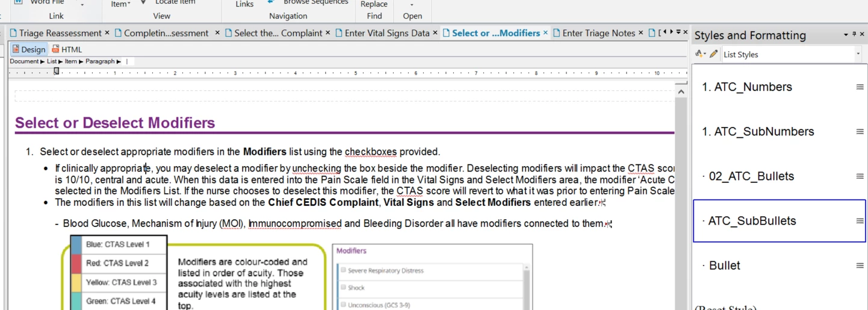Open menu icon for ATC_Numbers style

[860, 87]
